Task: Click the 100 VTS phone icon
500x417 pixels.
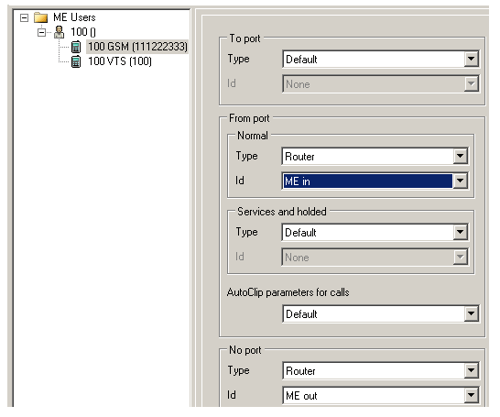Action: tap(76, 61)
